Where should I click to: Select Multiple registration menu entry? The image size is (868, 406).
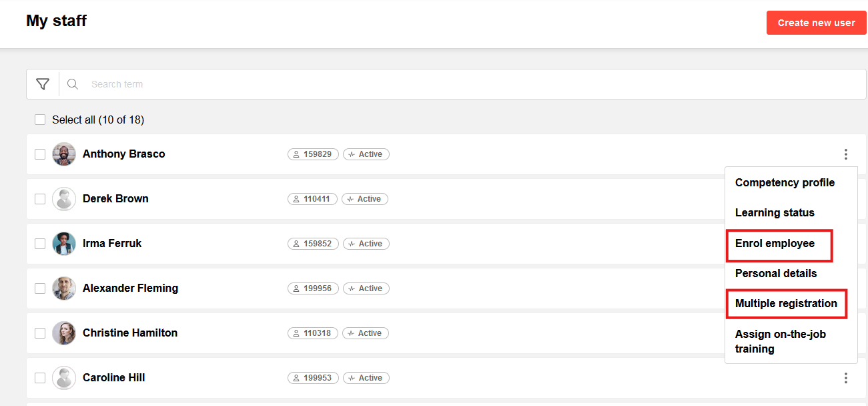click(786, 304)
